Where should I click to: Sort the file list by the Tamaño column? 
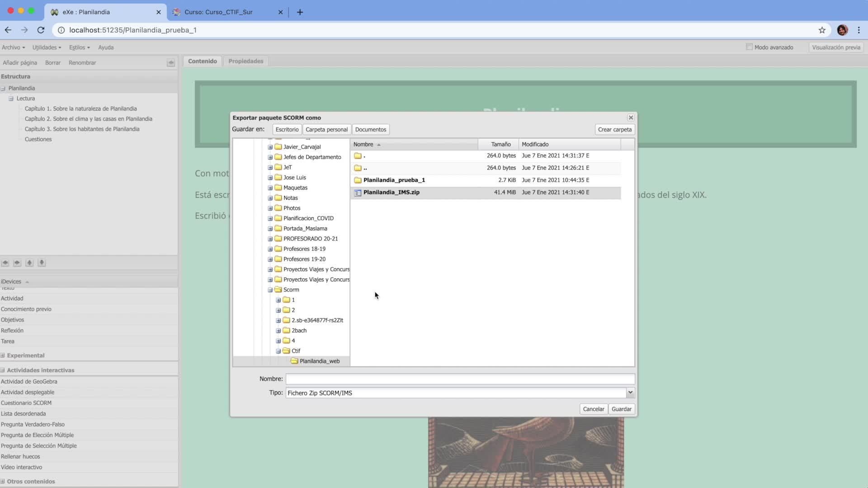500,144
